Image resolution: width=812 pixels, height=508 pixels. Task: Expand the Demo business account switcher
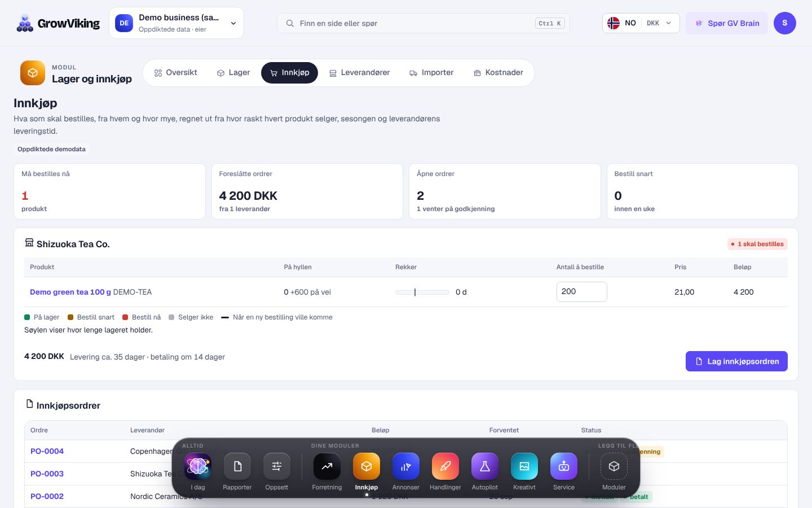click(176, 23)
